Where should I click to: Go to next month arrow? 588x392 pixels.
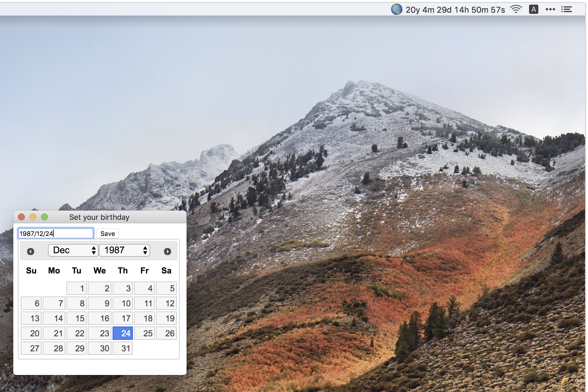(167, 251)
